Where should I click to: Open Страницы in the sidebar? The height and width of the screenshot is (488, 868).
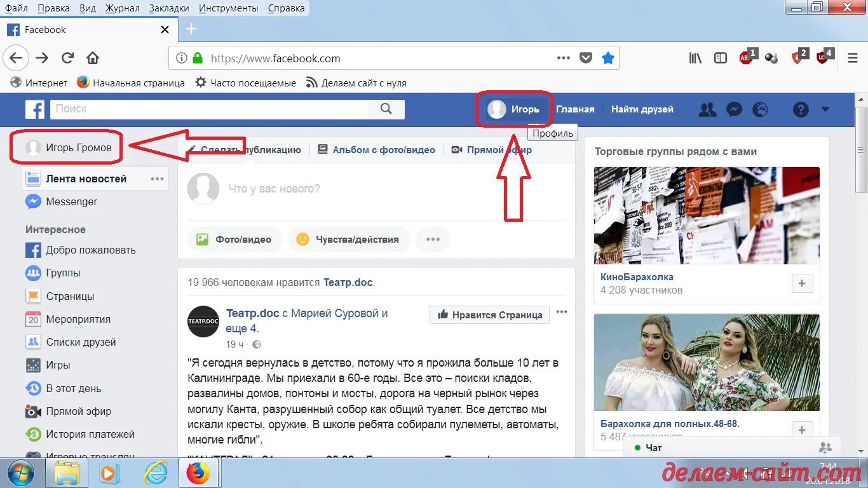click(x=60, y=297)
